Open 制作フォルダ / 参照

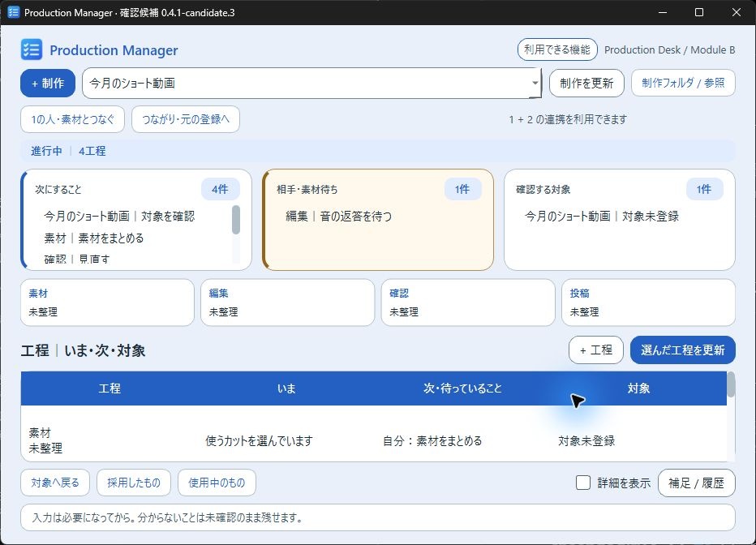683,84
